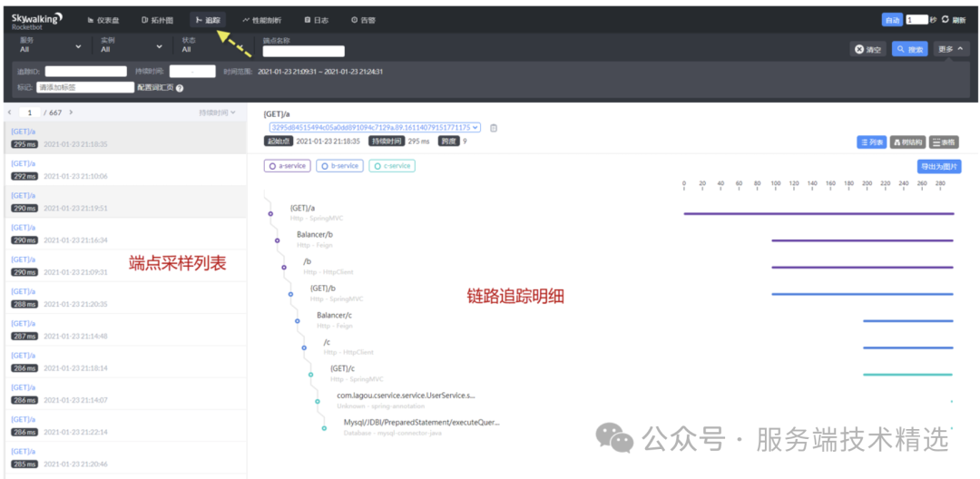Go to the 拓扑图 topology page
This screenshot has height=479, width=980.
[156, 20]
